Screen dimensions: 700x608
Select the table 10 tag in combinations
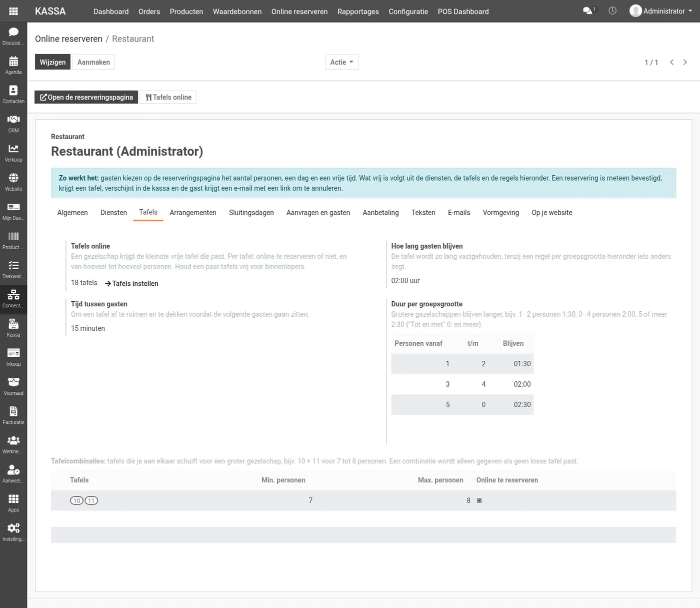(x=76, y=500)
